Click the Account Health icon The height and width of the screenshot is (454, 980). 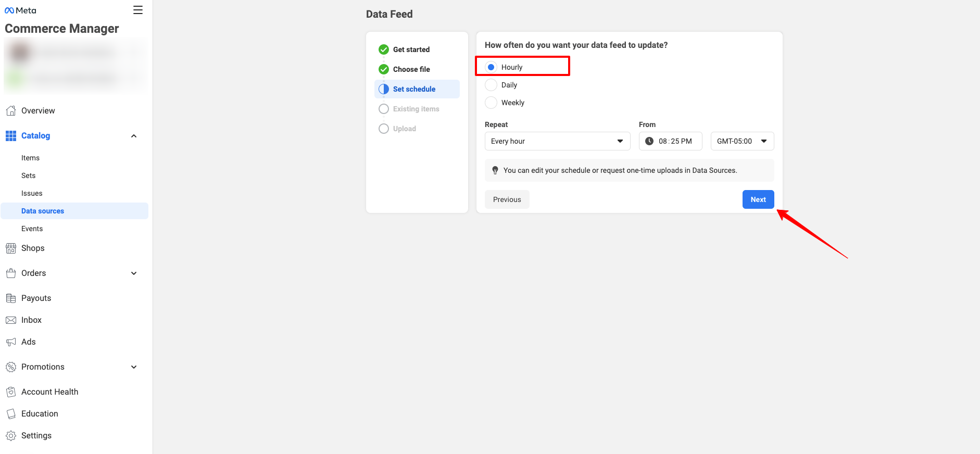[x=11, y=392]
